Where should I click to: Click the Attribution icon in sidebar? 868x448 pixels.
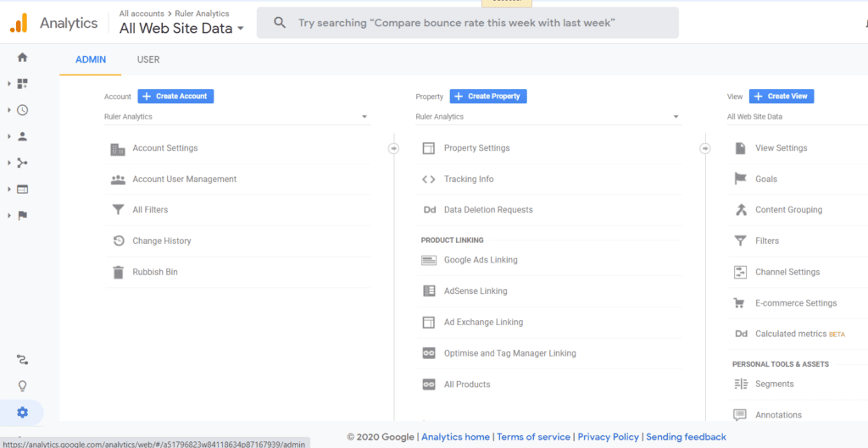click(x=22, y=360)
